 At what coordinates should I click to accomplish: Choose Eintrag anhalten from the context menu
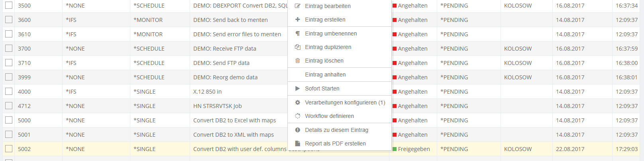325,75
